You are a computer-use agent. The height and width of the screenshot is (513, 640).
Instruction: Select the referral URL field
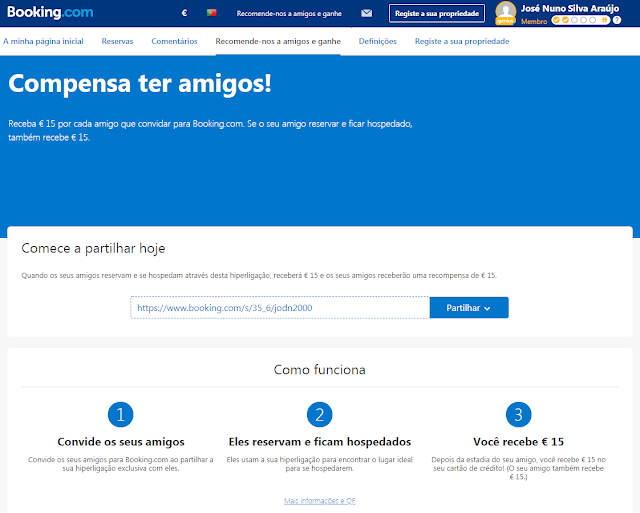(x=280, y=308)
